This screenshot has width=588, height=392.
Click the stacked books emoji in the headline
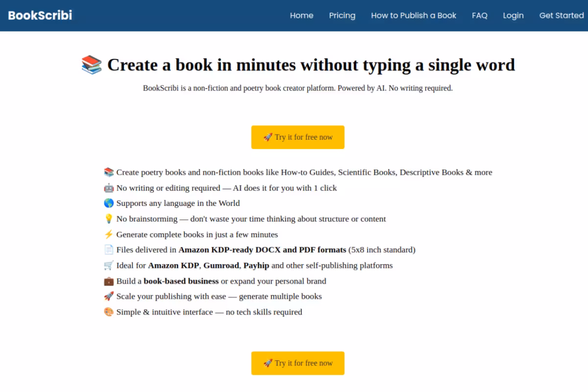pos(92,65)
